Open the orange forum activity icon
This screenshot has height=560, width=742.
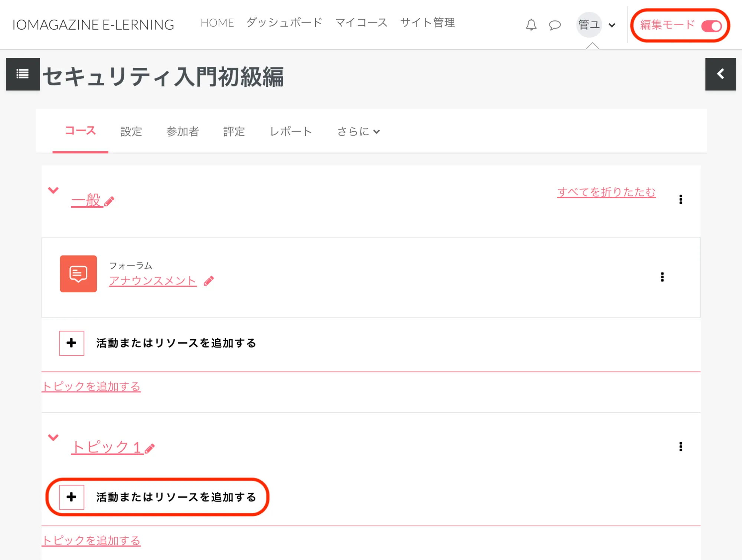tap(78, 274)
